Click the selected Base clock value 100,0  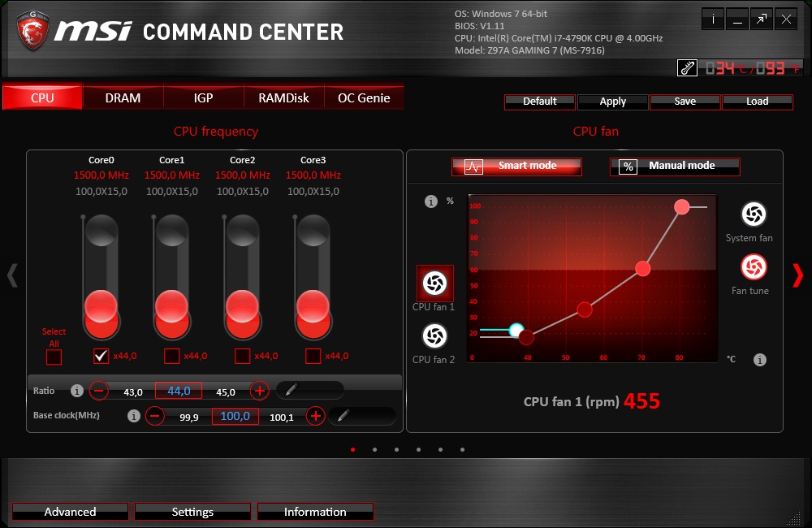235,416
